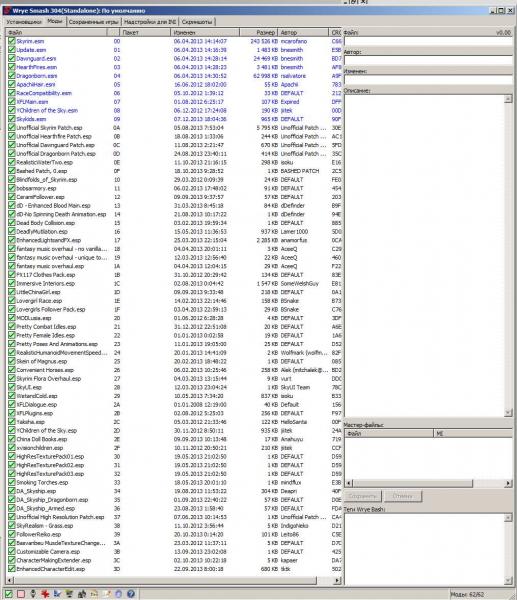The image size is (517, 600).
Task: Click the masters list scroll right arrow
Action: [508, 483]
